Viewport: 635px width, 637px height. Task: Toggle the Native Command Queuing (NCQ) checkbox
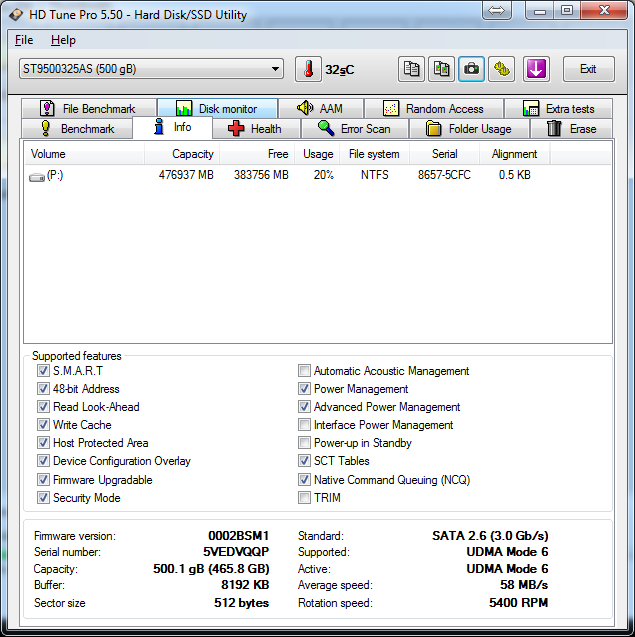[x=304, y=480]
